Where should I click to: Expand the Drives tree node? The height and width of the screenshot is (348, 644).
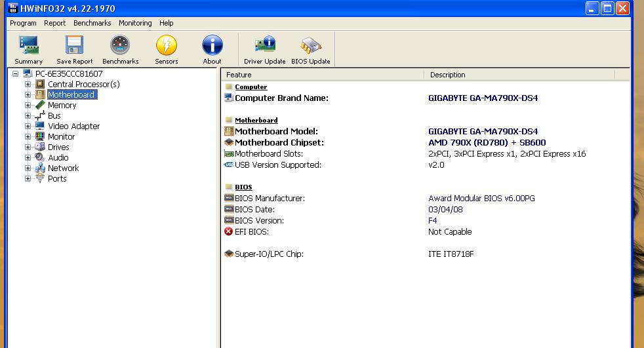(x=28, y=147)
